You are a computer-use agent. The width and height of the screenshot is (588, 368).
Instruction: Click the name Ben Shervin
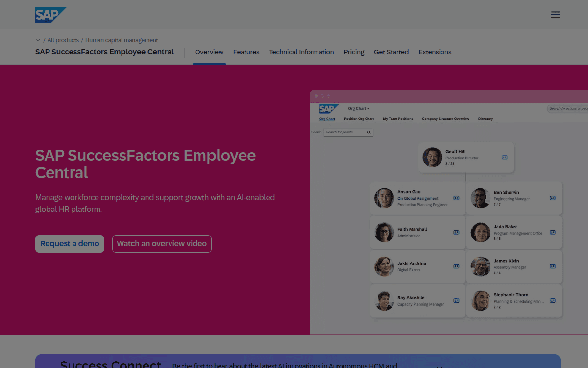[x=506, y=192]
